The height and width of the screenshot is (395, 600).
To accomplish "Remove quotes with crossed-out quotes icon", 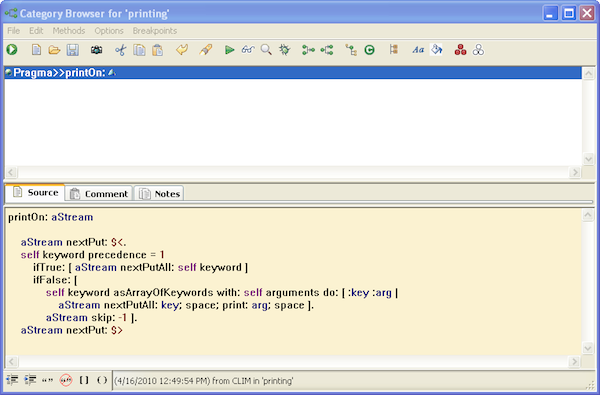I will (66, 380).
